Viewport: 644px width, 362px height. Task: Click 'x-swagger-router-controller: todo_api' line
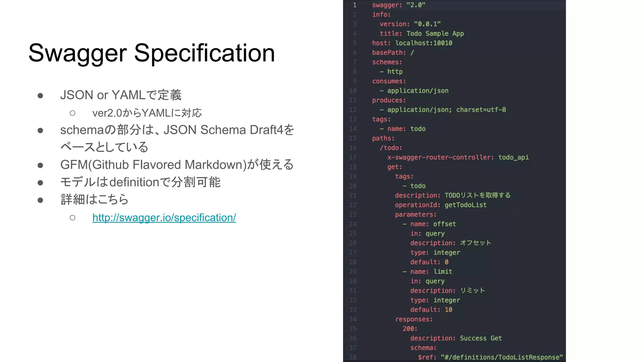458,157
